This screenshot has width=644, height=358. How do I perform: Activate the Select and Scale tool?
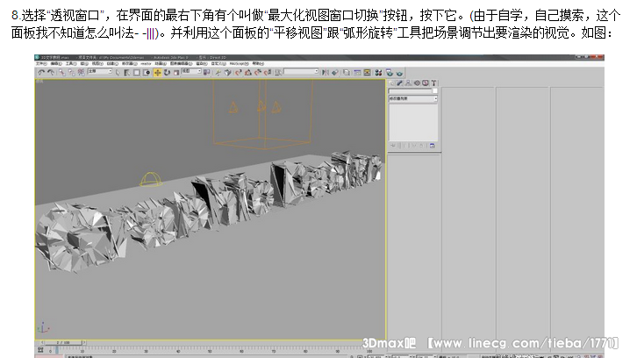175,72
